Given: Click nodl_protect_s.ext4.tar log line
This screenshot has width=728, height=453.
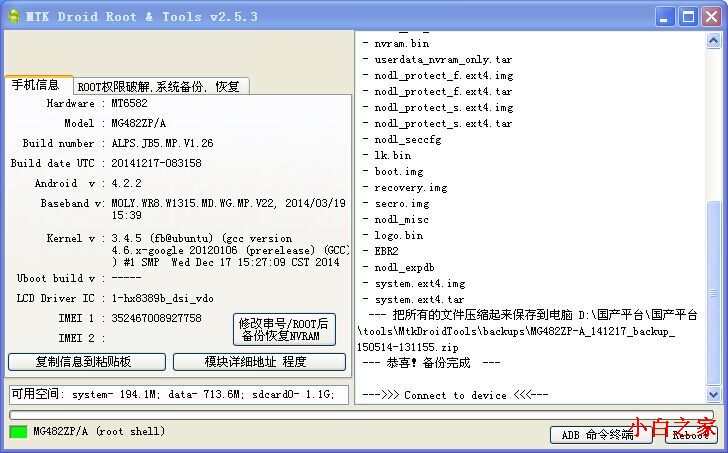Looking at the screenshot, I should (x=437, y=123).
